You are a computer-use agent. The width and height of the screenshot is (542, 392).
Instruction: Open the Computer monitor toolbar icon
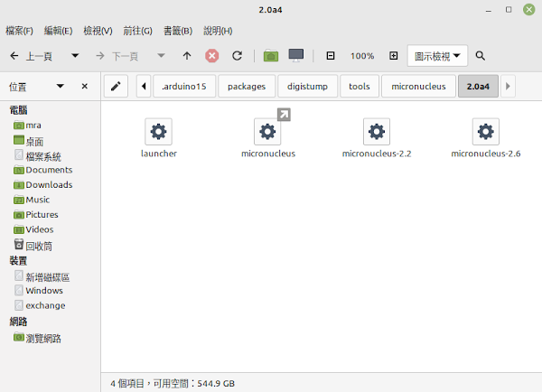(x=296, y=55)
